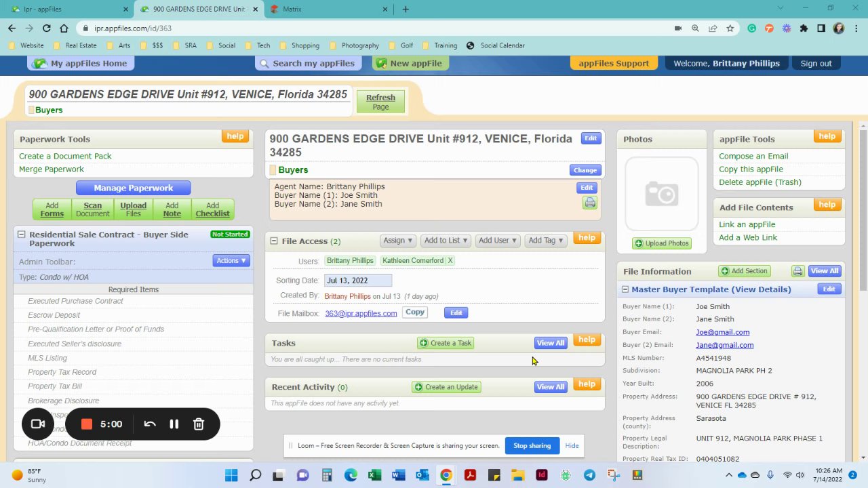Image resolution: width=868 pixels, height=488 pixels.
Task: Open Microsoft Edge from the taskbar
Action: tap(351, 475)
